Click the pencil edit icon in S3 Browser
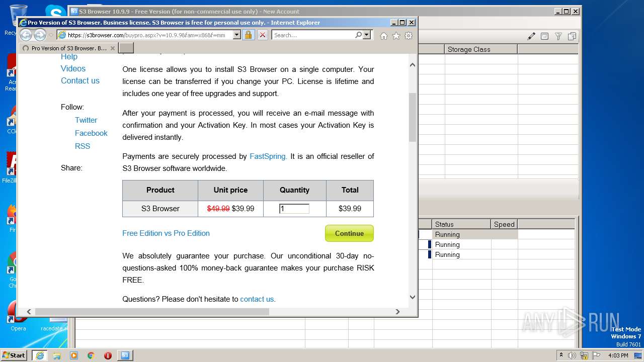The height and width of the screenshot is (362, 644). tap(531, 36)
